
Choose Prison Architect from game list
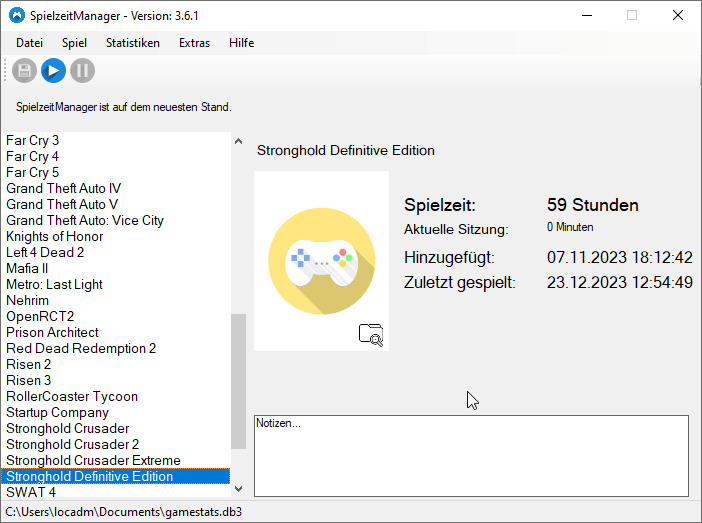tap(52, 332)
